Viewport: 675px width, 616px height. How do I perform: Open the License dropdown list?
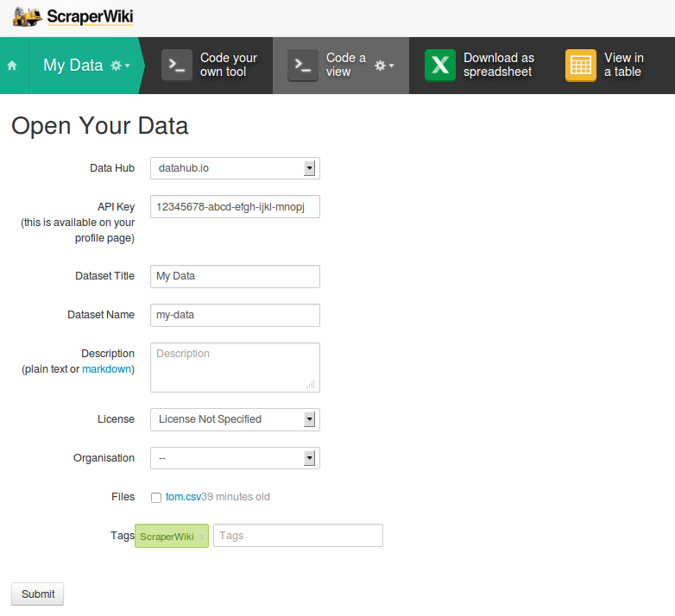(235, 419)
